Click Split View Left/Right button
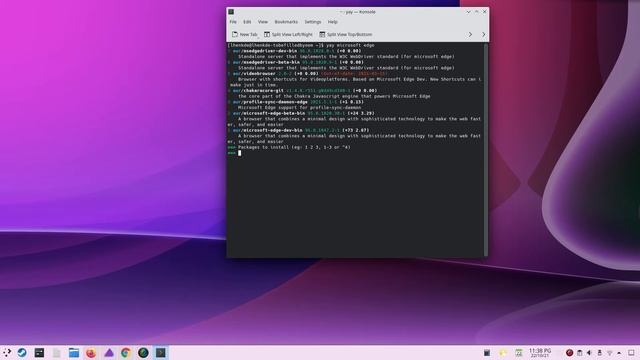 [x=288, y=34]
